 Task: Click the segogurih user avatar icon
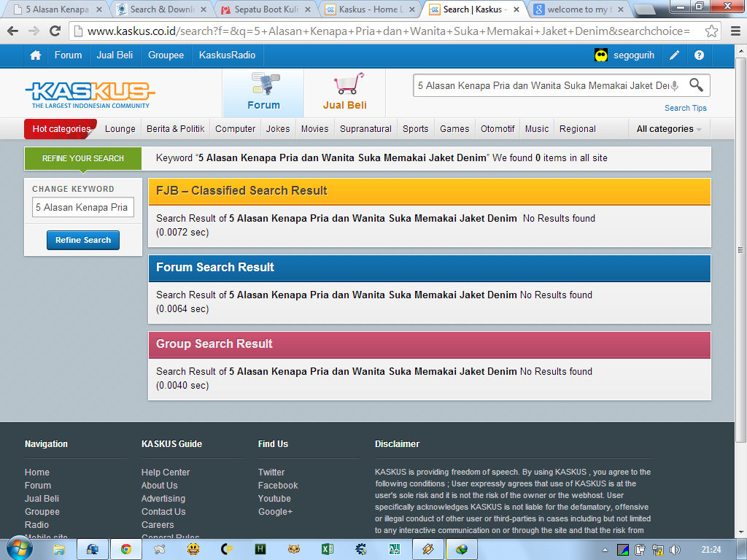601,55
